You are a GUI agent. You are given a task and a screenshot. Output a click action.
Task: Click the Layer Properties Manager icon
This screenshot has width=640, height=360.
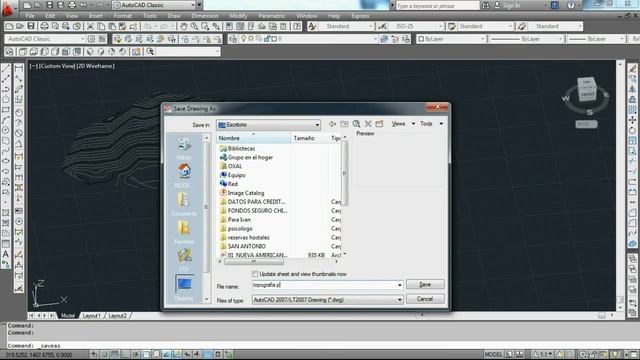click(x=233, y=39)
